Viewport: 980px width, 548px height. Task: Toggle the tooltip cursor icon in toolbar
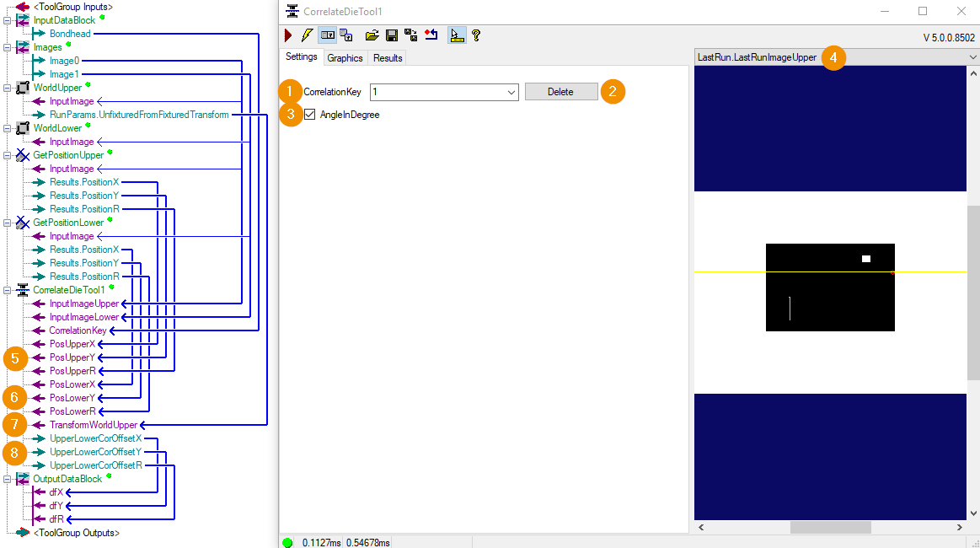pos(457,35)
